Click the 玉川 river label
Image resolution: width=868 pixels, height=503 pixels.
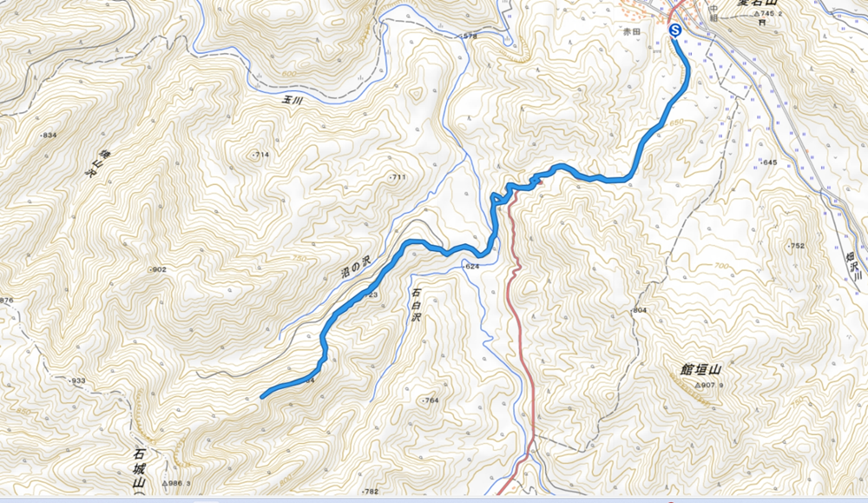pos(293,100)
